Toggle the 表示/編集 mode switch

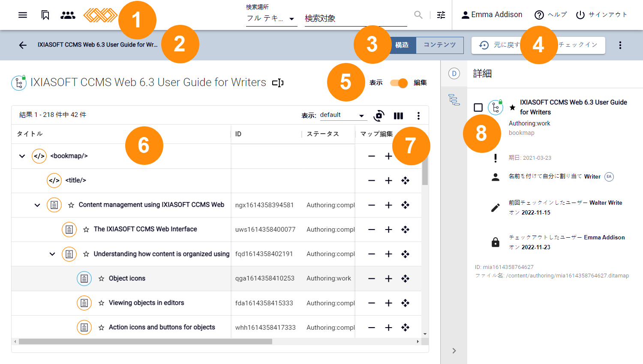(399, 83)
